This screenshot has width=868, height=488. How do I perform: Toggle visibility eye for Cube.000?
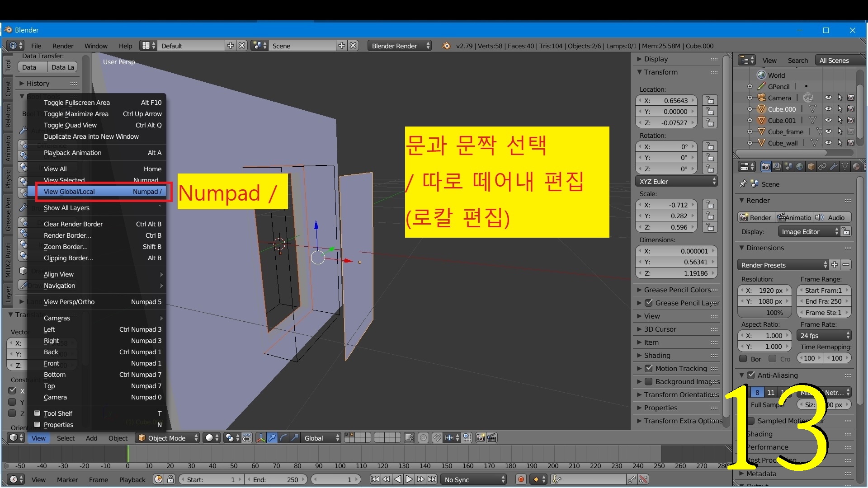(x=828, y=109)
